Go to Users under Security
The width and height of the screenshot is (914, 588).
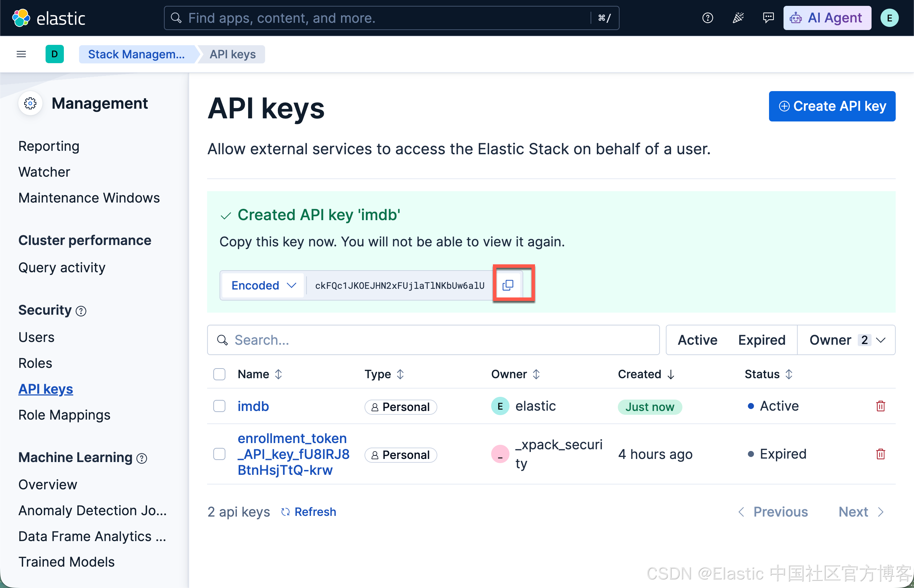point(36,337)
